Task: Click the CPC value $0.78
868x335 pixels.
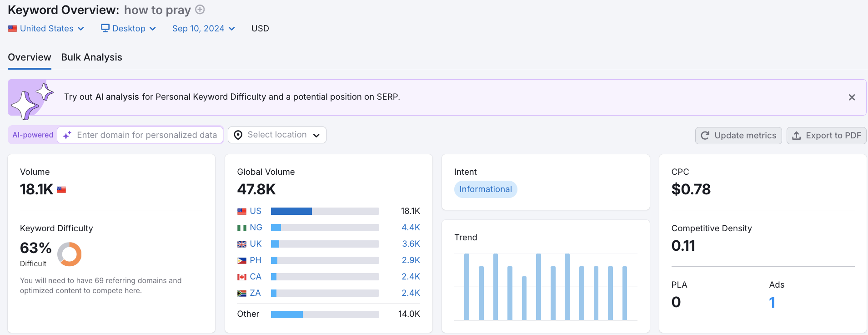Action: tap(691, 189)
